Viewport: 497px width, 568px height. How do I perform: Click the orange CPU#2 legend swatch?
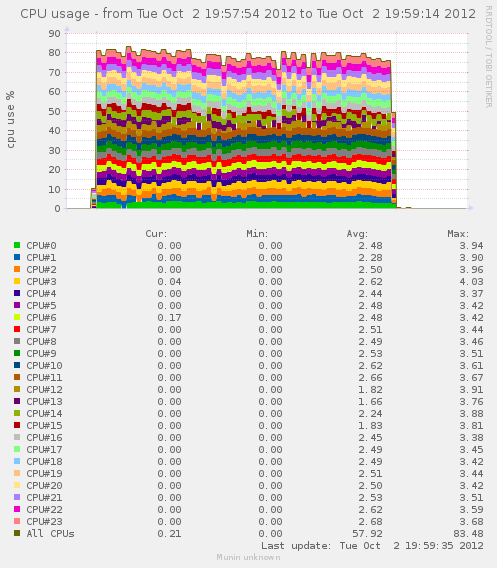[x=17, y=269]
